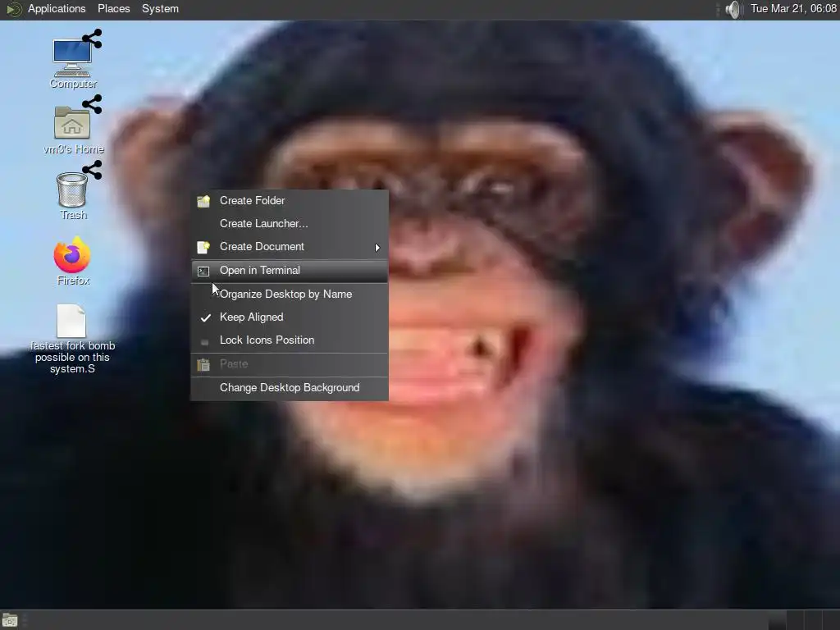Choose Create Folder from context menu
Screen dimensions: 840x630
pos(290,200)
